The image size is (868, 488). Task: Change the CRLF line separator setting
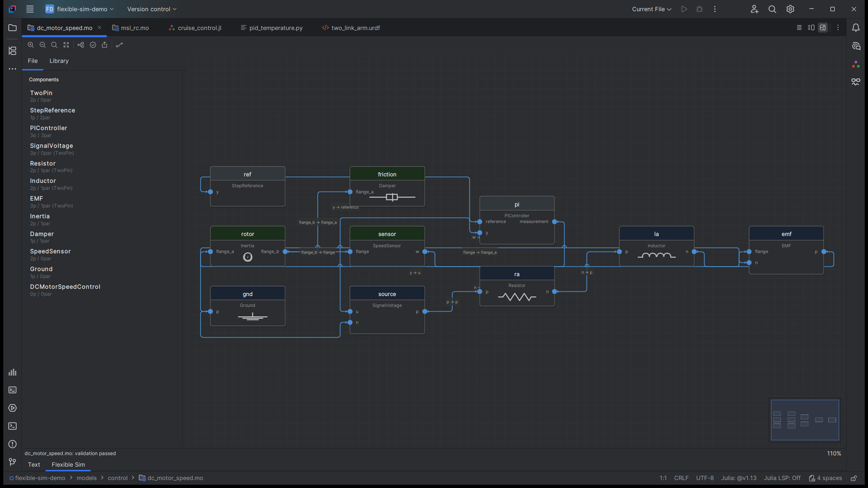click(681, 478)
